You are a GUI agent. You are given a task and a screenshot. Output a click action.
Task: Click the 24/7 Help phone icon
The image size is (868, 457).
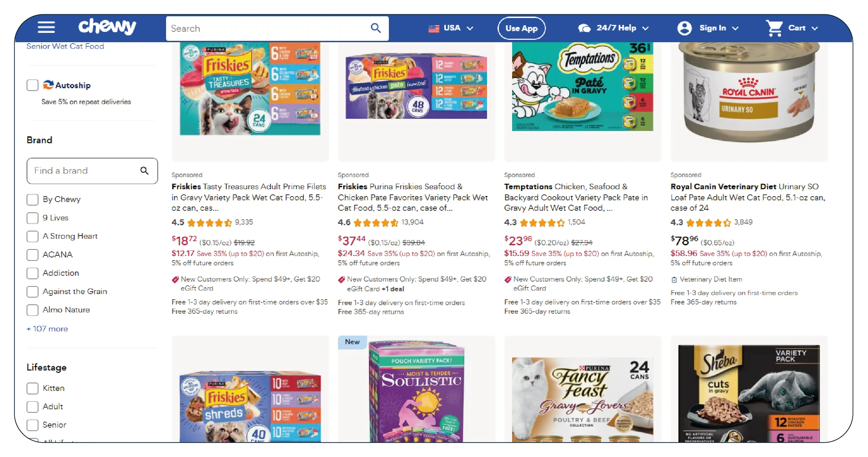[x=584, y=28]
